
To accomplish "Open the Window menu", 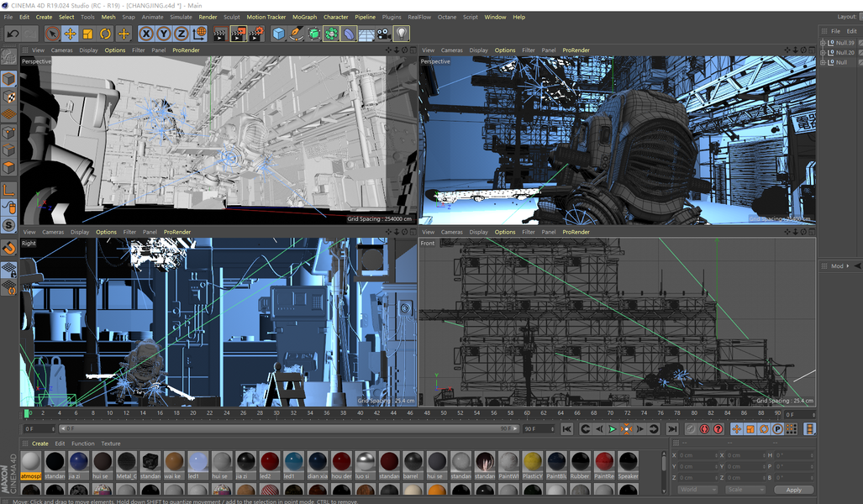I will [x=495, y=17].
